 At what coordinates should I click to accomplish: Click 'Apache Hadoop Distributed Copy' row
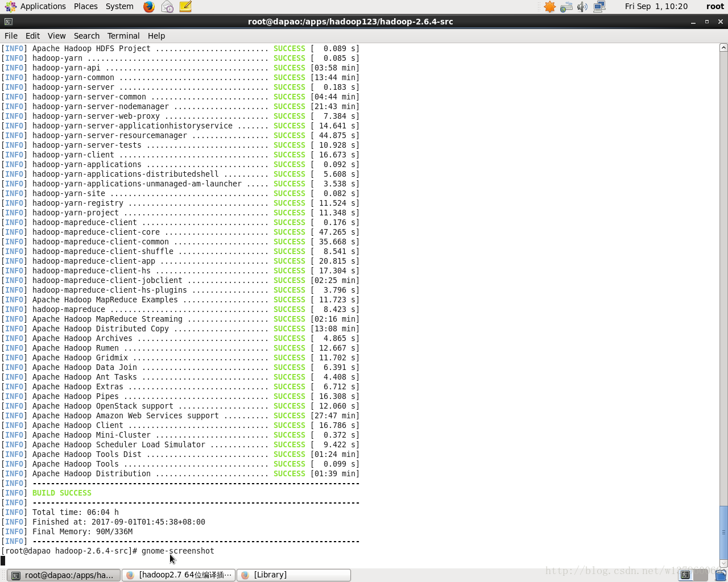[180, 329]
